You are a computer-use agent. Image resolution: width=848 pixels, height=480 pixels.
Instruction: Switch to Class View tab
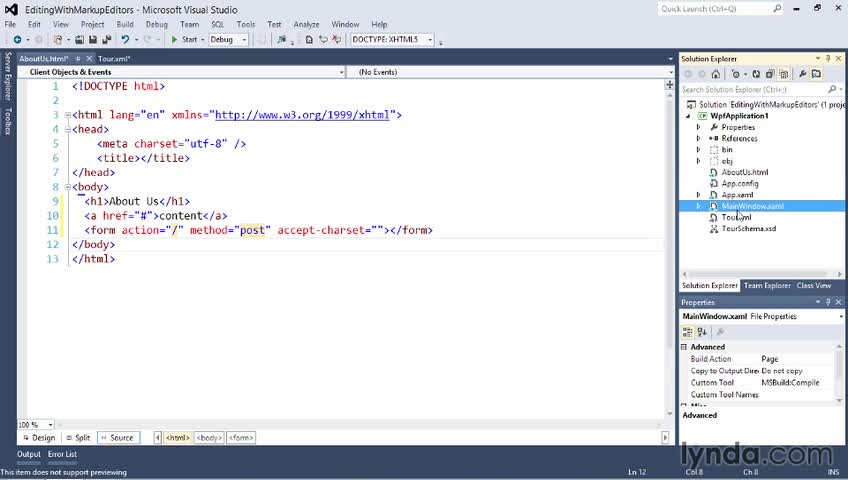(x=813, y=285)
